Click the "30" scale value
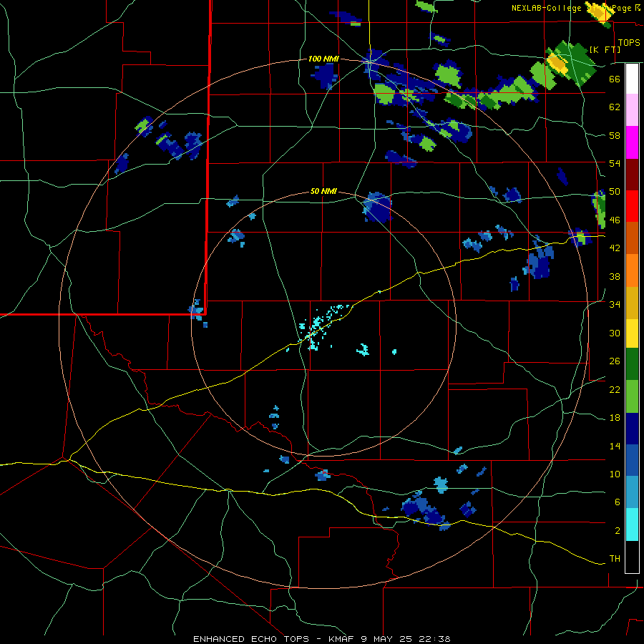This screenshot has height=644, width=644. pos(615,333)
